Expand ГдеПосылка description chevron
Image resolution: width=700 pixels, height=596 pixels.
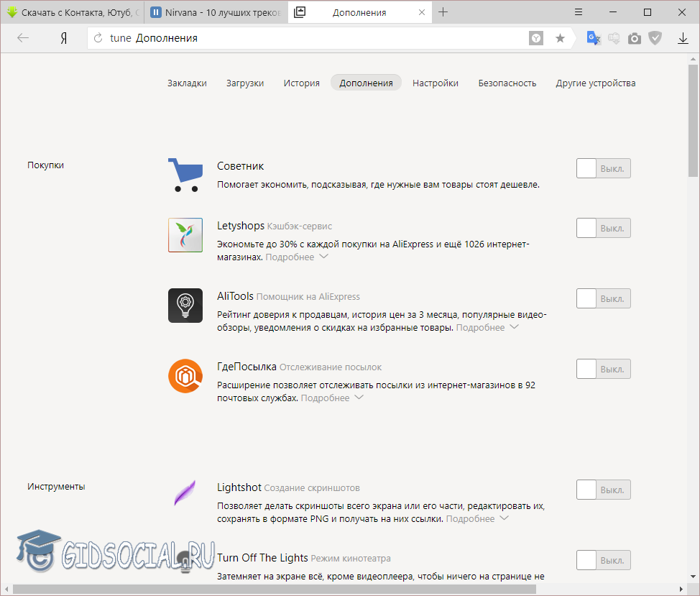359,398
